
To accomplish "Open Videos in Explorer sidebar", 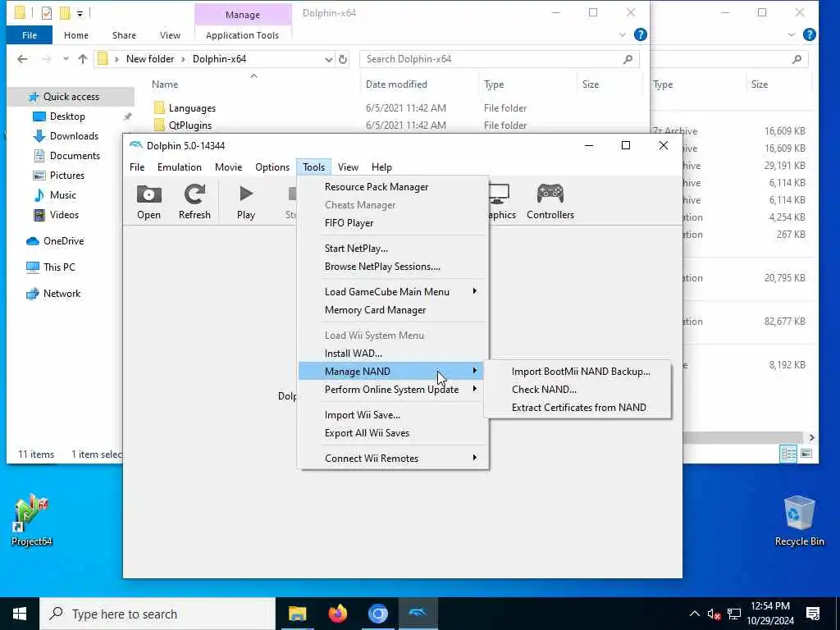I will pyautogui.click(x=64, y=215).
